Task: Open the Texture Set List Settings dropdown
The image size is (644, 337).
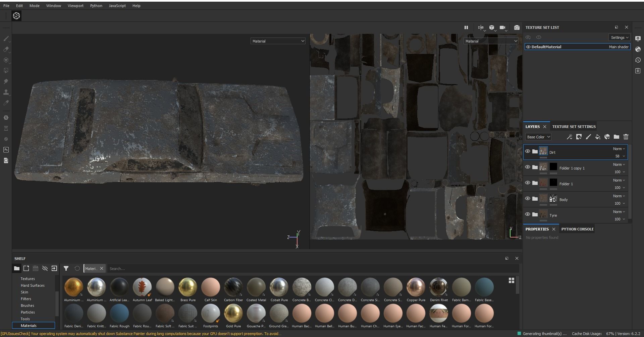Action: (619, 38)
